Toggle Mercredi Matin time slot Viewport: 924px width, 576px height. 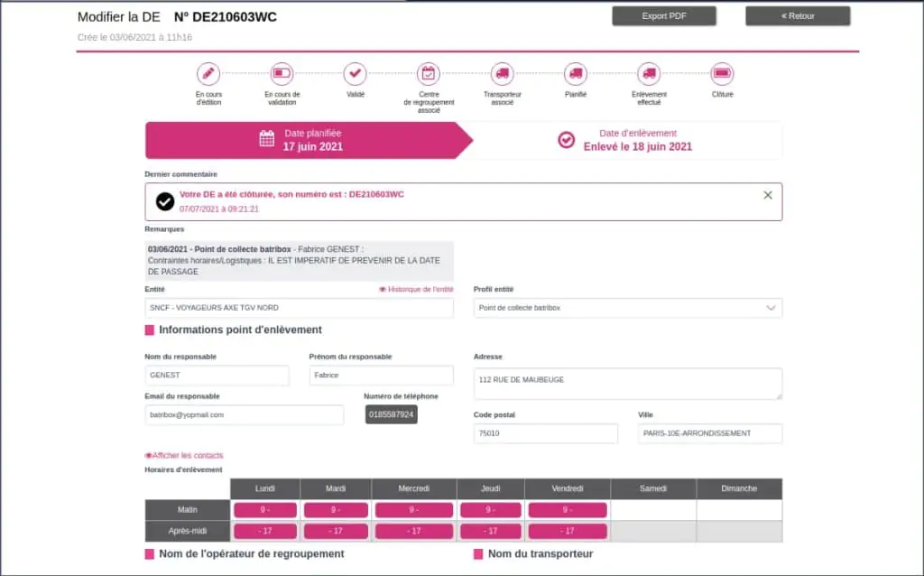(413, 510)
